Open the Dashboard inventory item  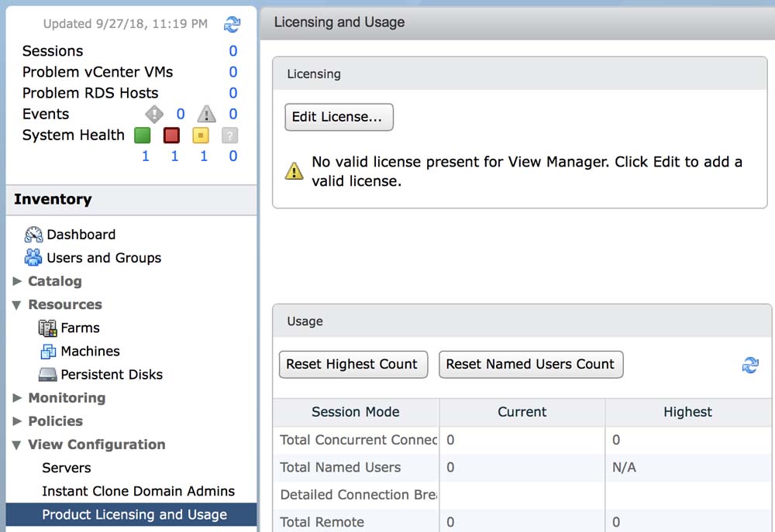pos(81,235)
